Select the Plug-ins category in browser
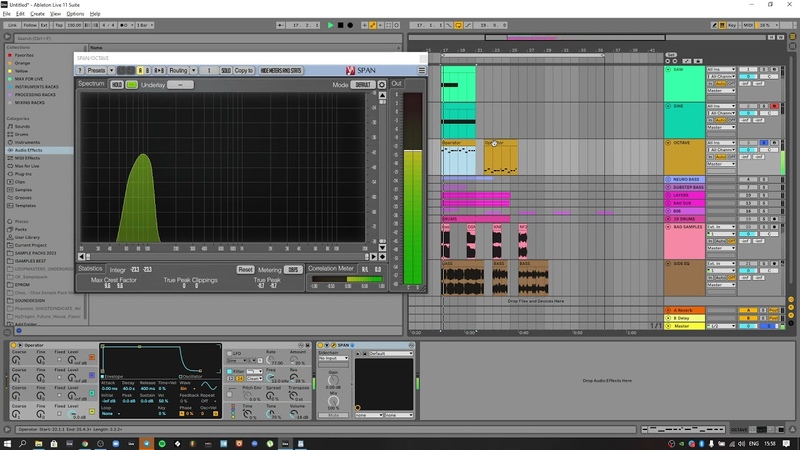Viewport: 800px width, 450px height. (x=23, y=174)
